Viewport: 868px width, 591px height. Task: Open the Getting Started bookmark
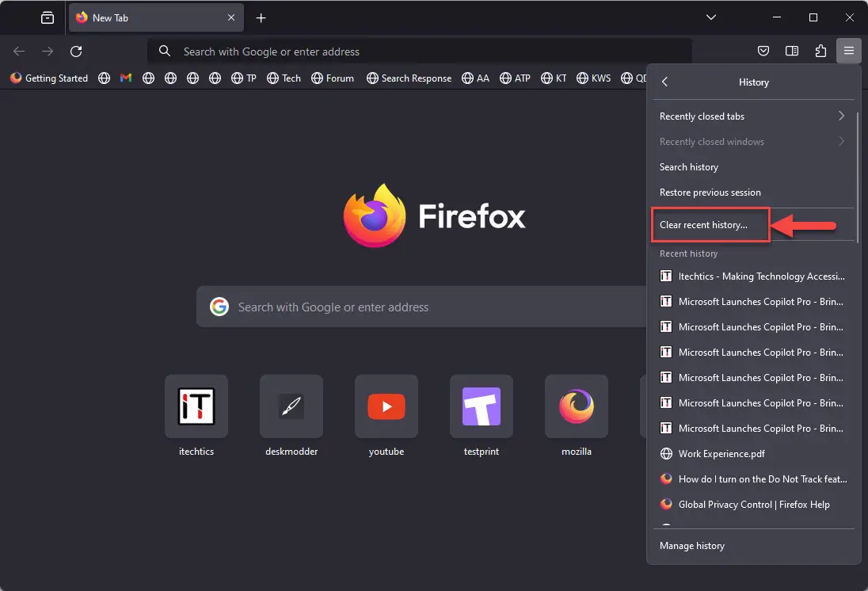pyautogui.click(x=48, y=78)
